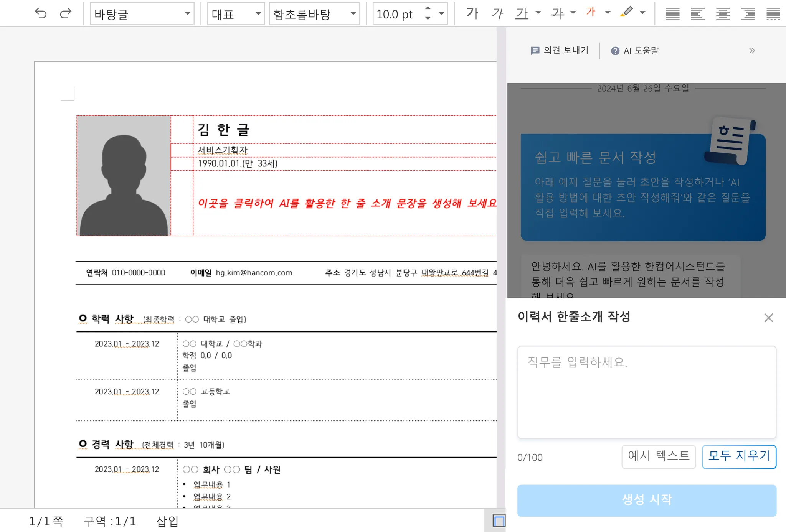Open AI 도움말 help

click(x=635, y=51)
